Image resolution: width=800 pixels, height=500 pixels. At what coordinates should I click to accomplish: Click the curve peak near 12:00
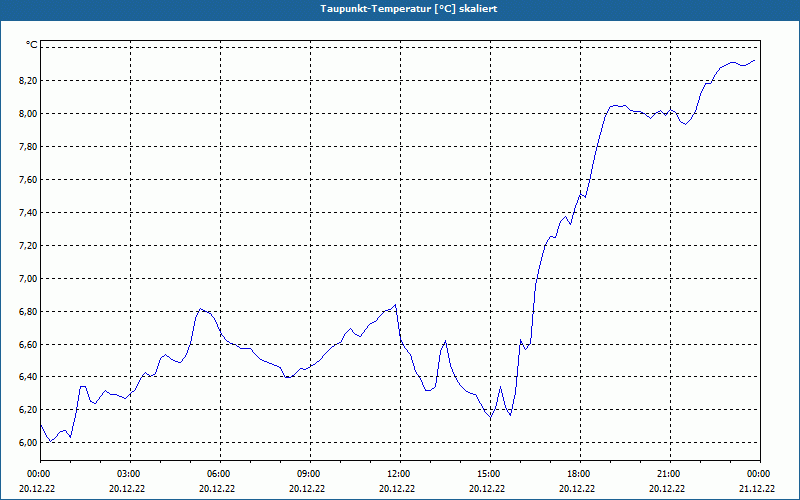click(395, 305)
